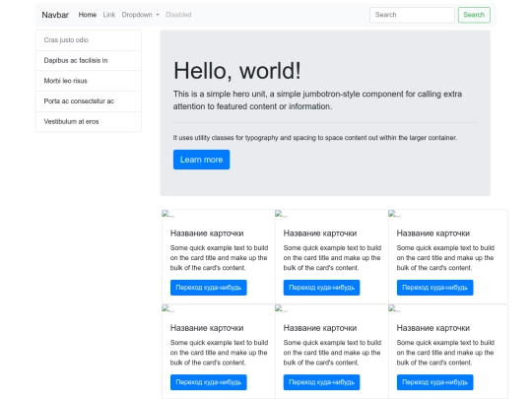This screenshot has height=399, width=532.
Task: Click the Learn more button
Action: click(201, 160)
